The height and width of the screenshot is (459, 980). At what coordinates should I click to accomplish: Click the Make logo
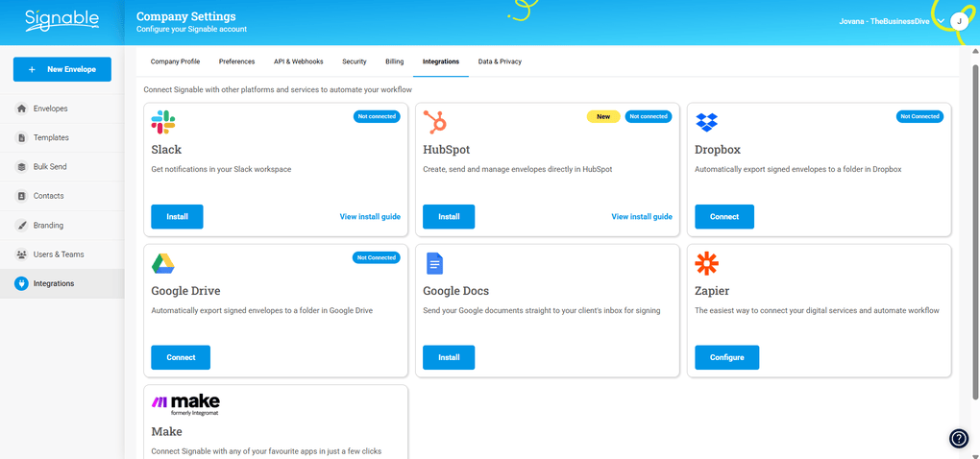click(185, 404)
